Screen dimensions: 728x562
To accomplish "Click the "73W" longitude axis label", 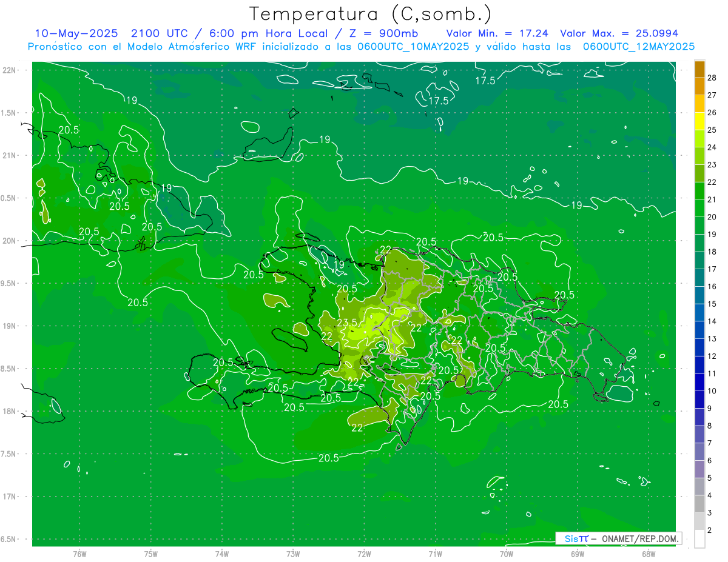I will pos(293,554).
